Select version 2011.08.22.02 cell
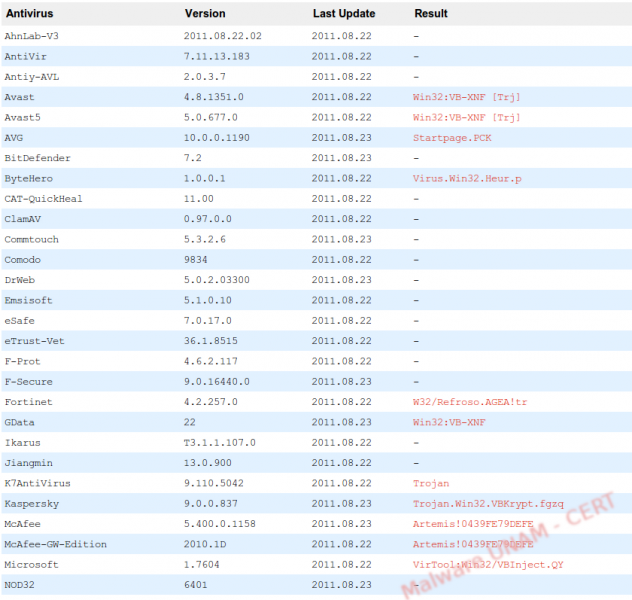This screenshot has height=600, width=632. (x=222, y=36)
